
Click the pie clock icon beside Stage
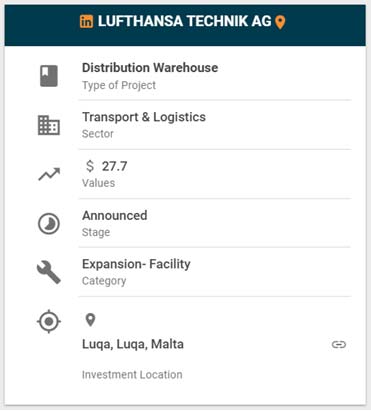pos(49,223)
